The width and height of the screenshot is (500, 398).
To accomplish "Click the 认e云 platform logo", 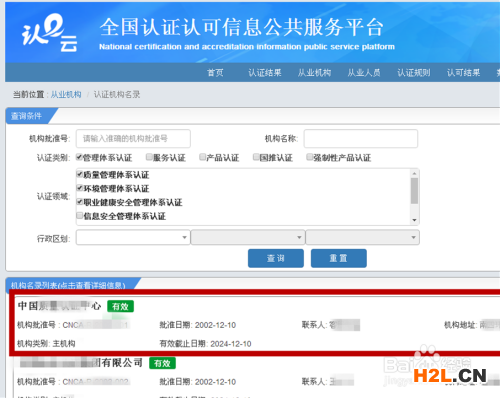I will tap(49, 33).
